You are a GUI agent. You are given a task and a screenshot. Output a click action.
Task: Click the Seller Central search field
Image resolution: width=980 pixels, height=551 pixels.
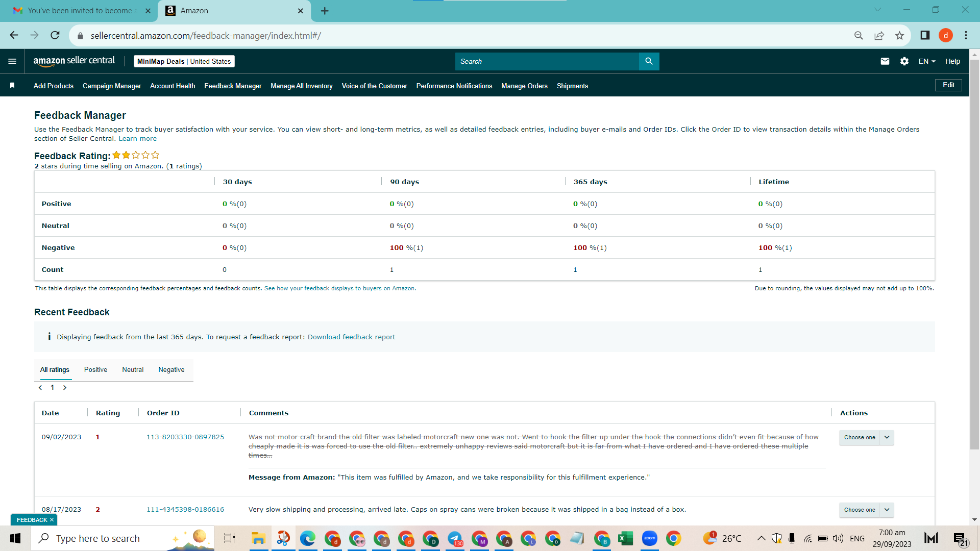[x=547, y=61]
